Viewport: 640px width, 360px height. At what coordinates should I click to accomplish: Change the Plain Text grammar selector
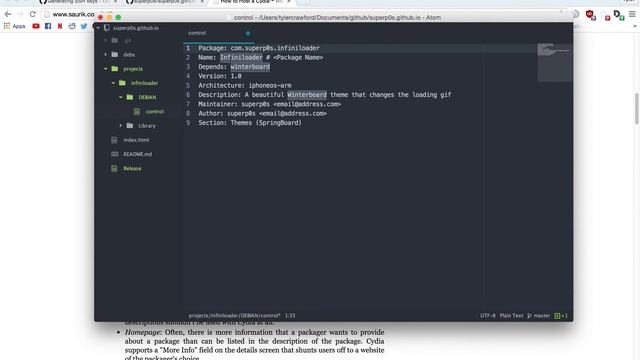511,316
